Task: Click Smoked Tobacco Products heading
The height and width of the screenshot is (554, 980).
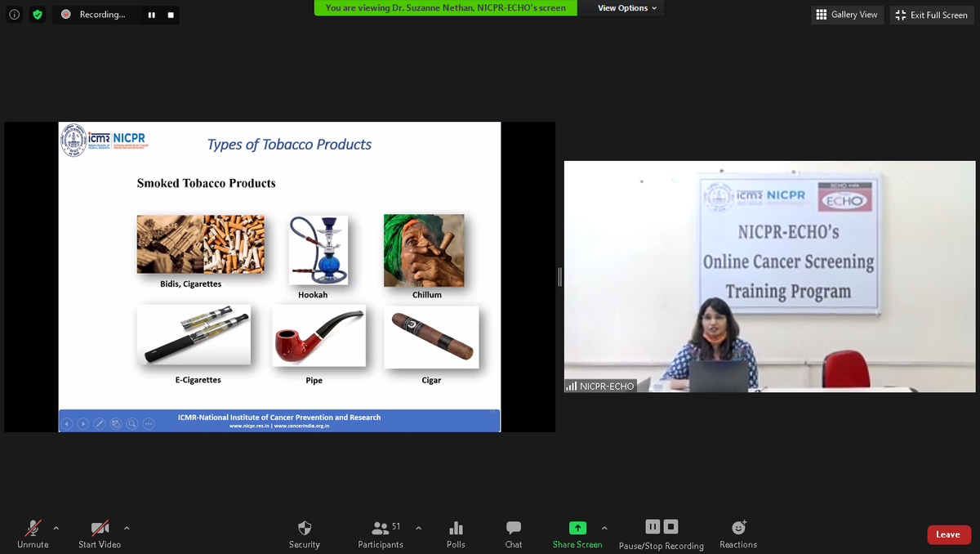Action: pos(206,183)
